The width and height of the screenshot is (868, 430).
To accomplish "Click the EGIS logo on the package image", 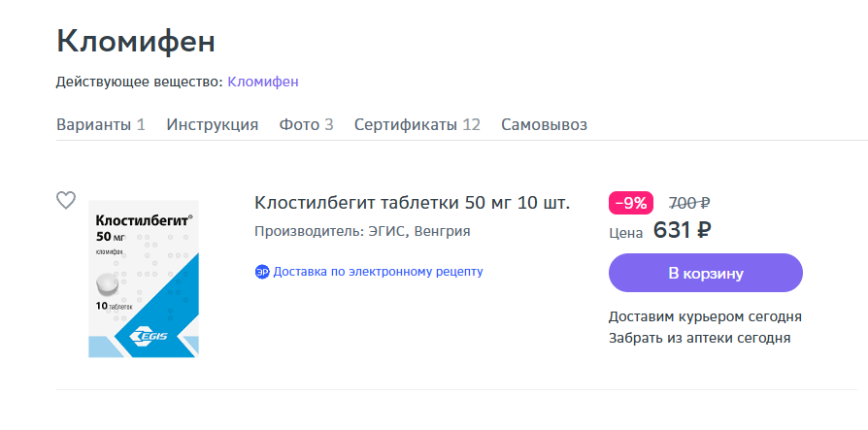I will (149, 336).
